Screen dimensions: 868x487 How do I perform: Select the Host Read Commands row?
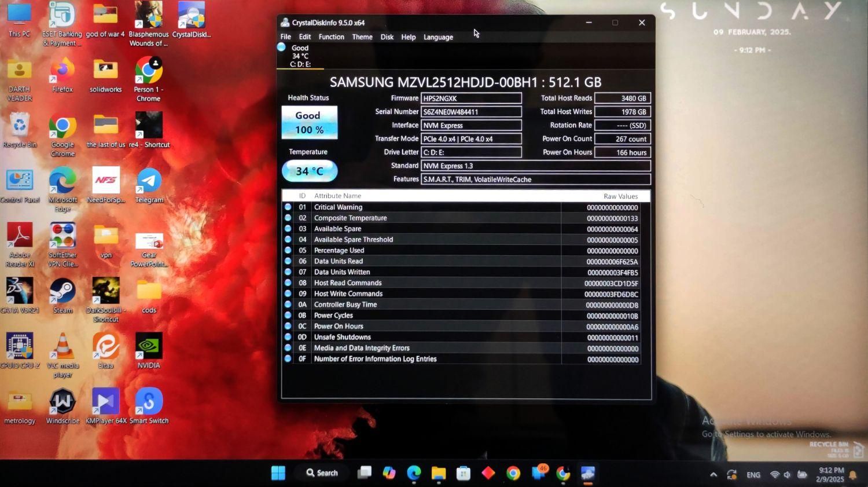pos(461,283)
